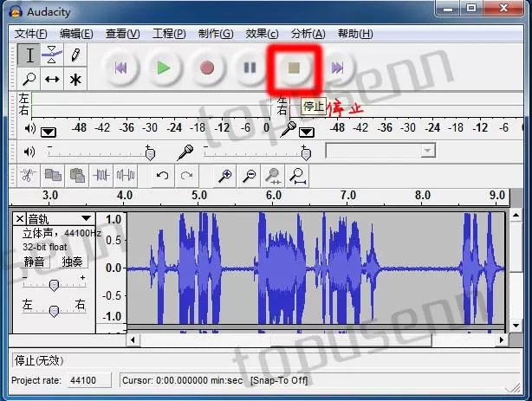Image resolution: width=532 pixels, height=401 pixels.
Task: Open the 制作(G) menu
Action: 216,34
